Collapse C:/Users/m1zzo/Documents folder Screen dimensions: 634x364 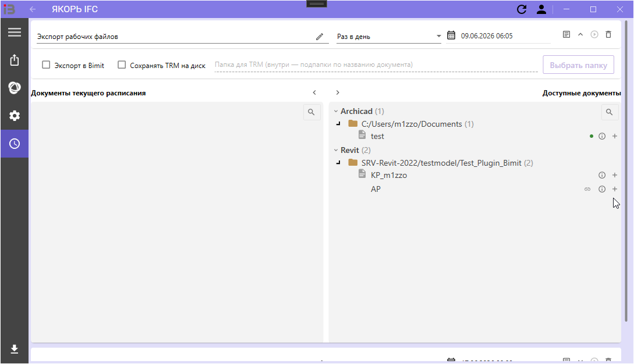pos(338,124)
